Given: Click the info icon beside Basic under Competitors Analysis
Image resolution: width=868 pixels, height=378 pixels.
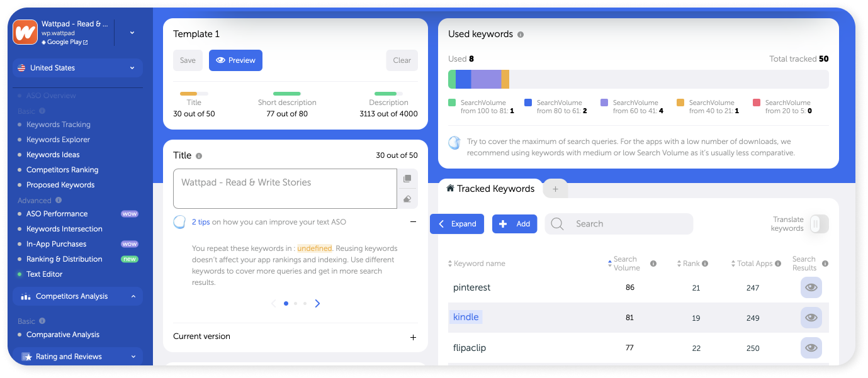Looking at the screenshot, I should tap(42, 321).
